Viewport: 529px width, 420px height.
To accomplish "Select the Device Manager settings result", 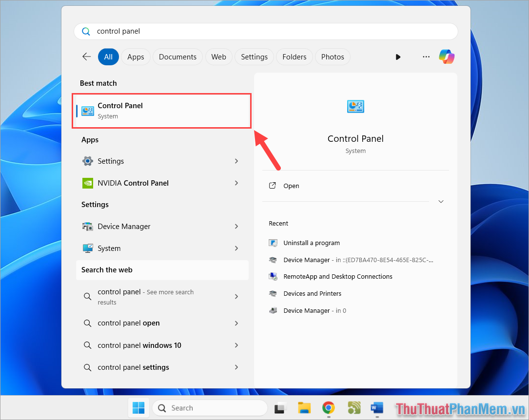I will click(x=162, y=227).
